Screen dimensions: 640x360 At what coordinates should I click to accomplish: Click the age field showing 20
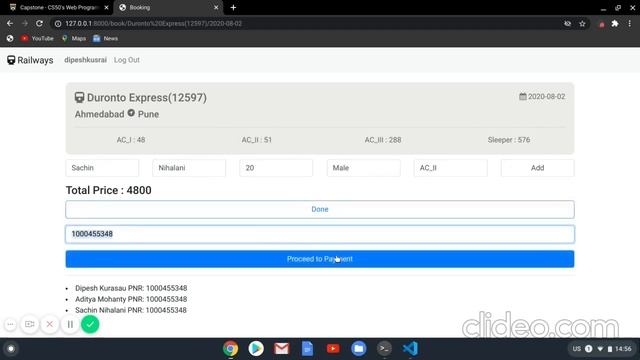[x=276, y=168]
